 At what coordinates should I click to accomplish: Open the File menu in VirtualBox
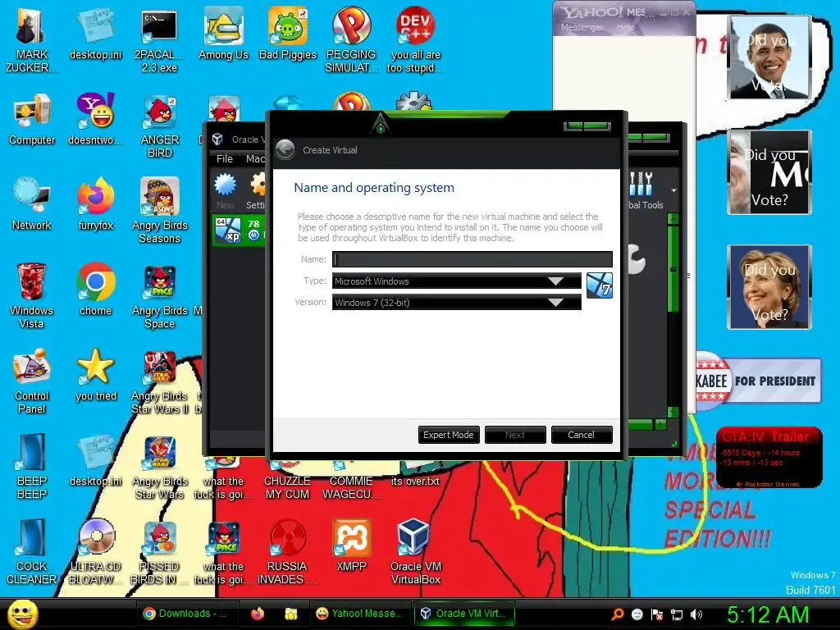[225, 158]
